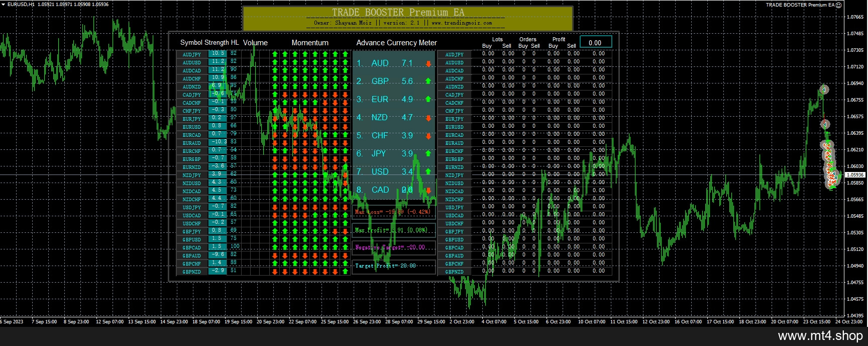The width and height of the screenshot is (868, 346).
Task: Click the Profit column header
Action: coord(559,39)
